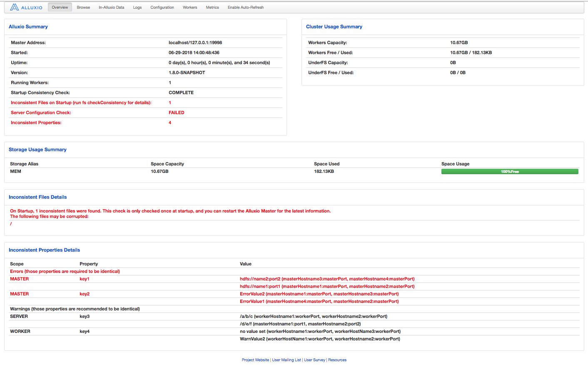Click the Space Usage column header
The image size is (588, 365).
pos(455,164)
